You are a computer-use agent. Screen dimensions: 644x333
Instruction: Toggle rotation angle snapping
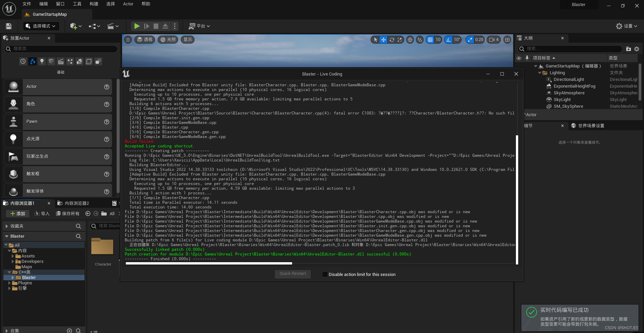pyautogui.click(x=448, y=40)
